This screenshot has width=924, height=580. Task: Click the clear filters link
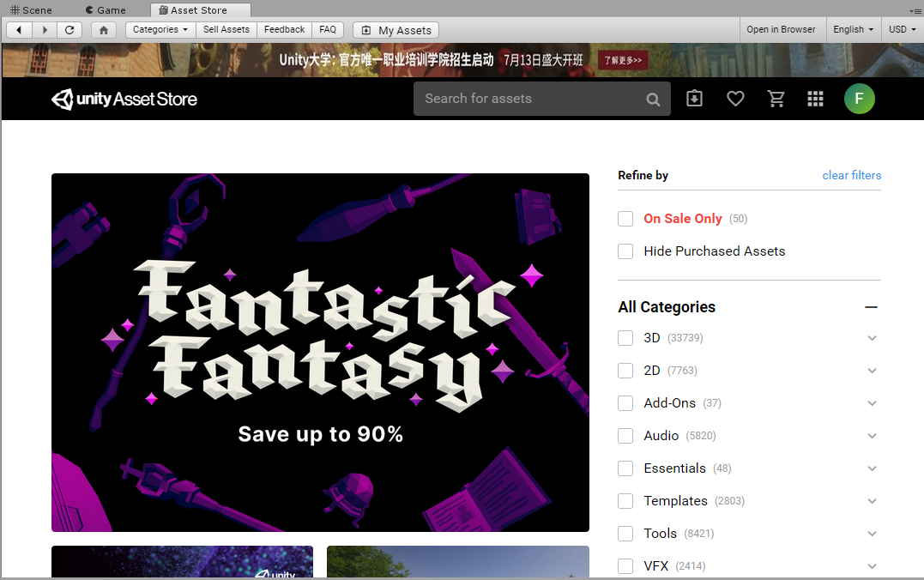point(852,175)
